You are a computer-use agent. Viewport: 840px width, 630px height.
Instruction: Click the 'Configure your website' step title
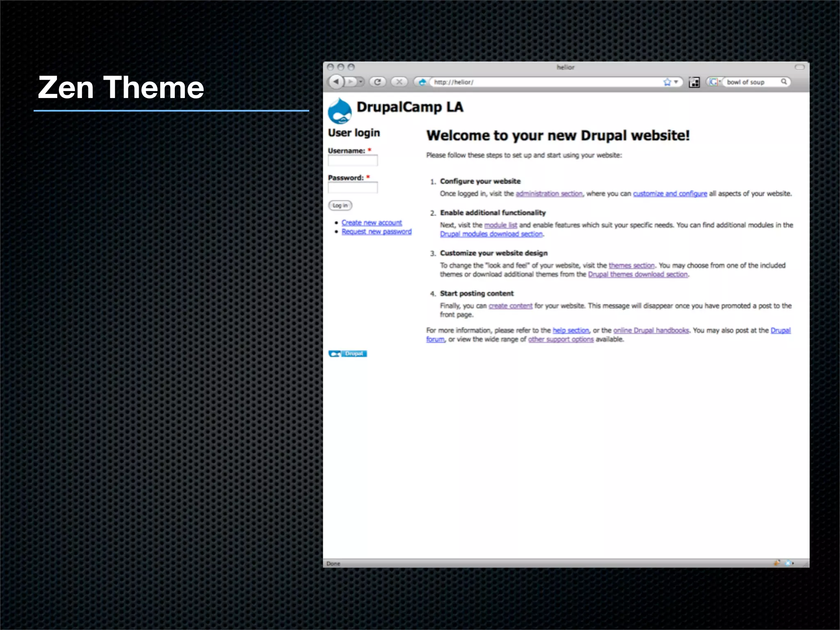pyautogui.click(x=480, y=181)
